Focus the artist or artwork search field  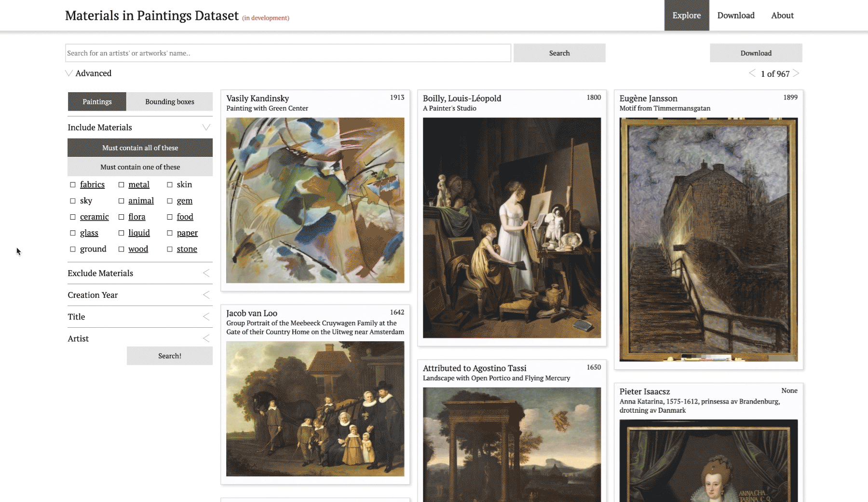288,53
